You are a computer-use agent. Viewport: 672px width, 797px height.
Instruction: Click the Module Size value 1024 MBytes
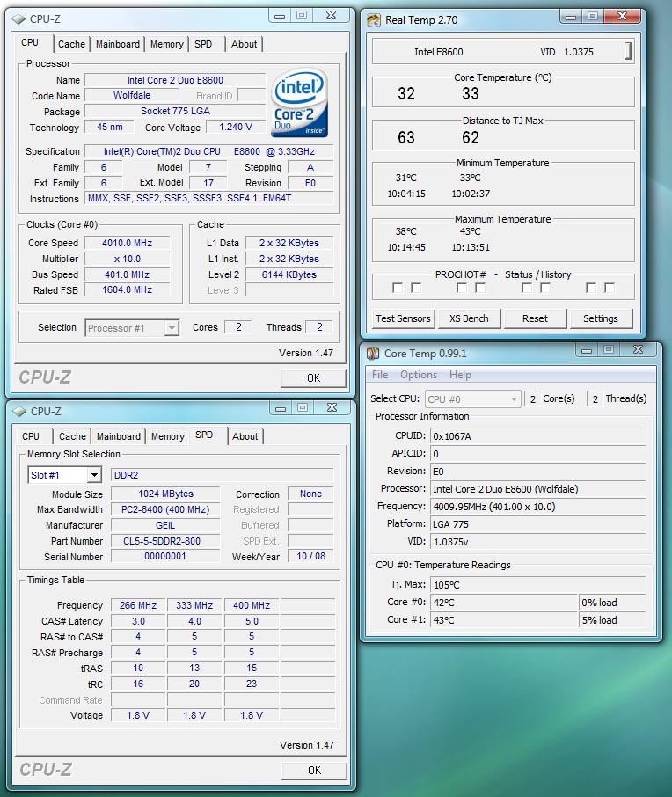[x=165, y=494]
